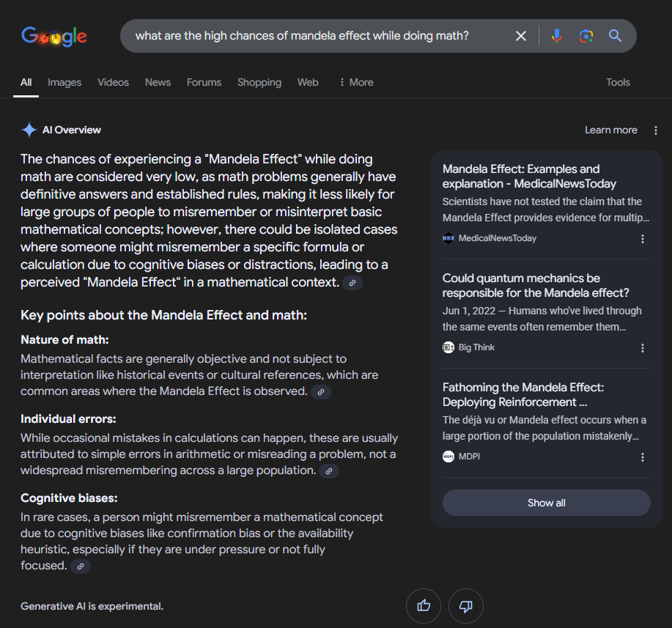Open the Forums tab
Image resolution: width=672 pixels, height=628 pixels.
[x=204, y=82]
